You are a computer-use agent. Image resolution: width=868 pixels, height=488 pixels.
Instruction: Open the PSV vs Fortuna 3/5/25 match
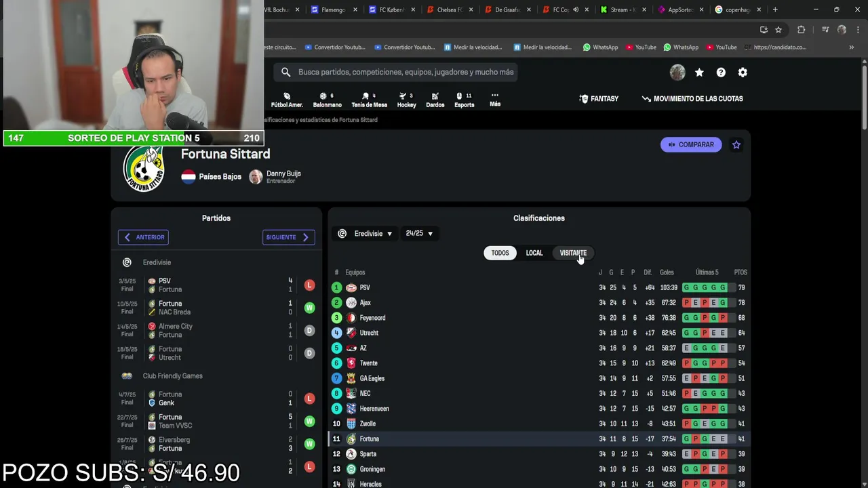pos(216,285)
